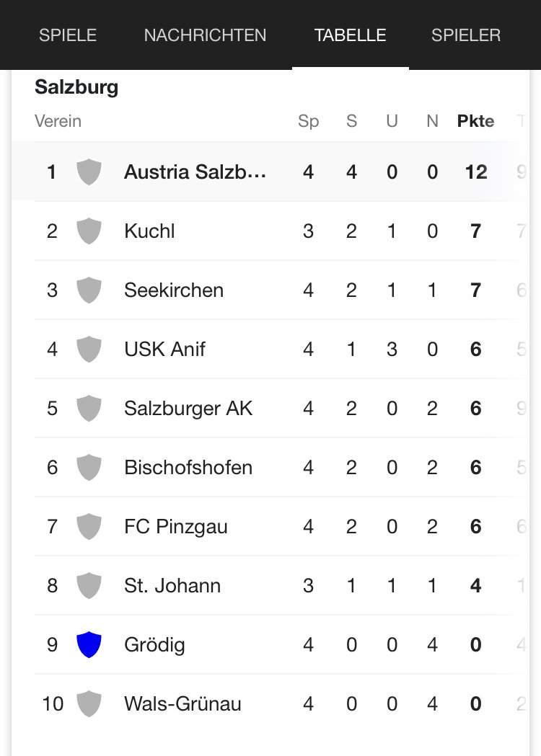Open the Austria Salzburg team name link
Screen dimensions: 541x756
click(x=195, y=172)
